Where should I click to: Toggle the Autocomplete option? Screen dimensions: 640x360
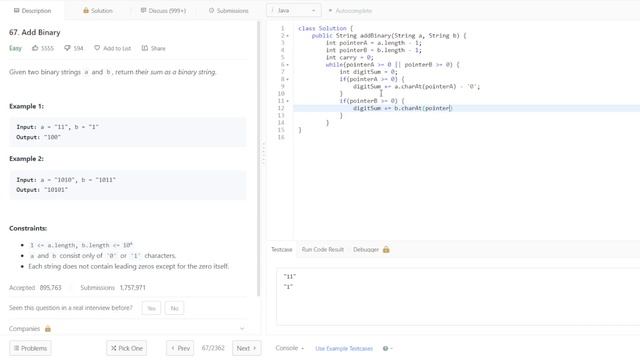pos(350,11)
